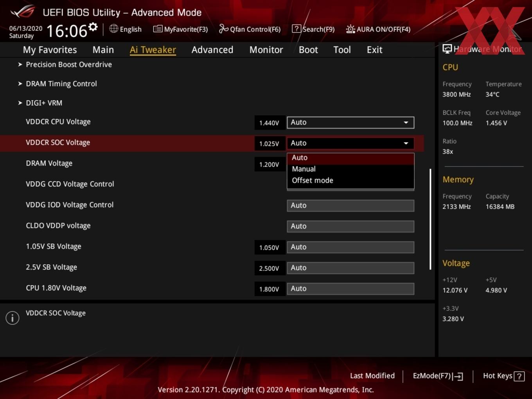
Task: Open clock settings gear icon
Action: [93, 27]
